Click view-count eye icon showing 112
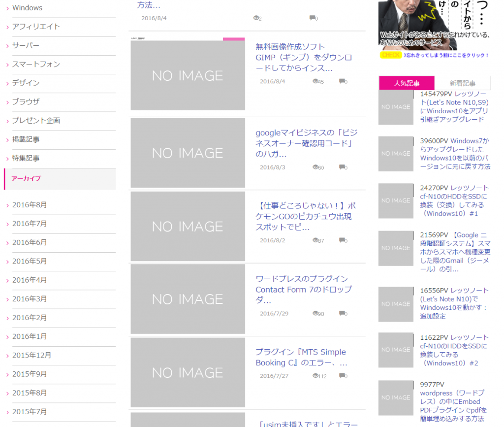 coord(315,376)
